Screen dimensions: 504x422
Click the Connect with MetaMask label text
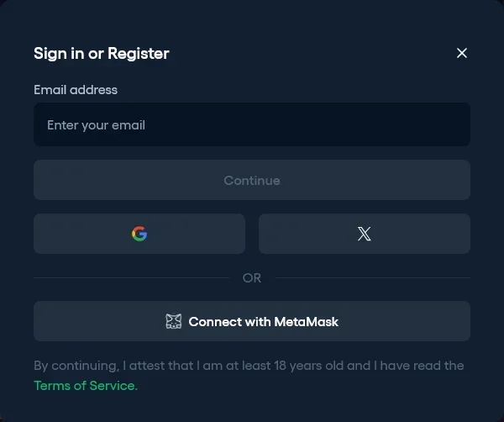(263, 321)
